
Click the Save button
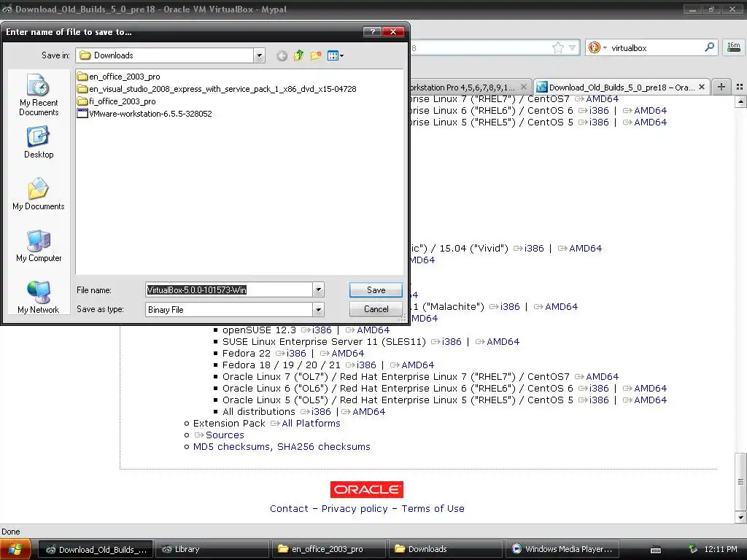point(376,290)
